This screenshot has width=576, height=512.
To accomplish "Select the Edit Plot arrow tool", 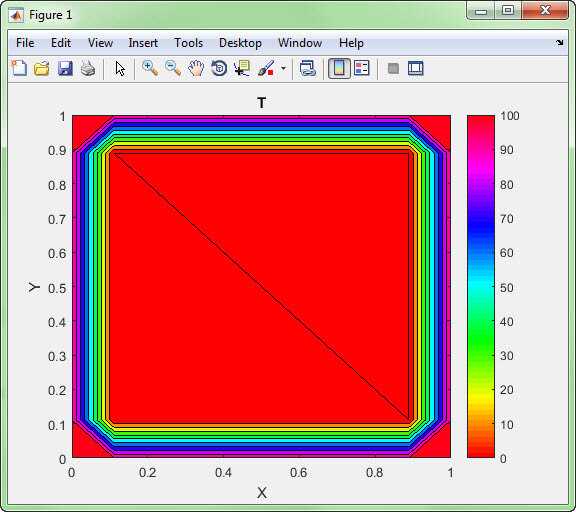I will tap(120, 68).
